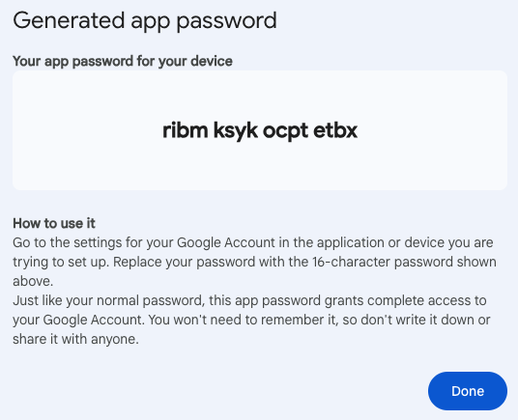Click the "etbx" password segment
518x420 pixels.
pyautogui.click(x=335, y=130)
